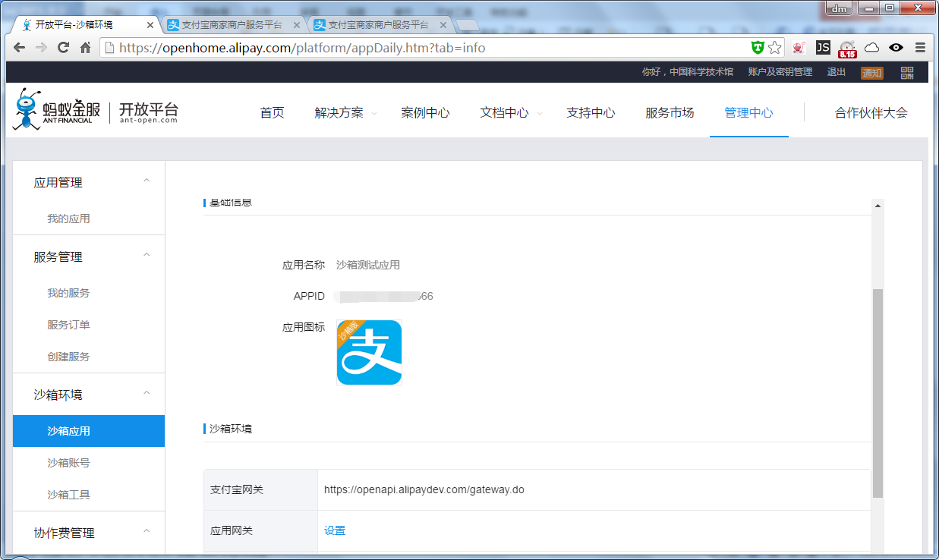Click the green shield extension icon
Image resolution: width=939 pixels, height=560 pixels.
click(x=758, y=47)
